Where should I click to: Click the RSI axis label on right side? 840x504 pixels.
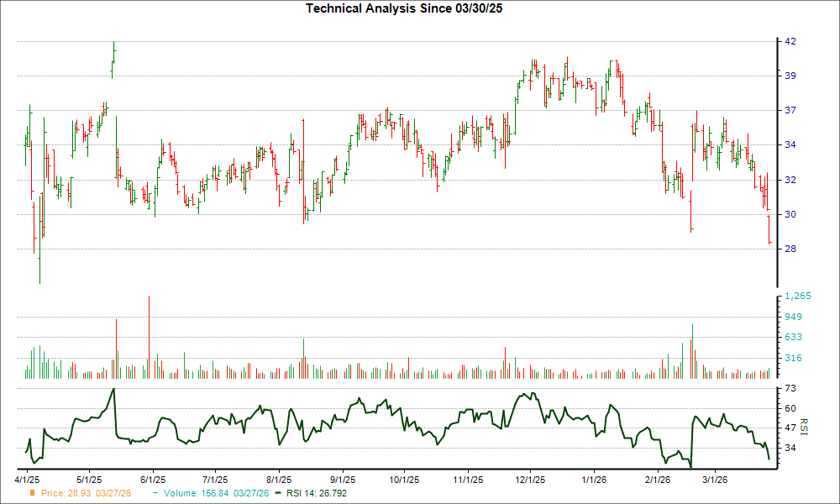[804, 426]
